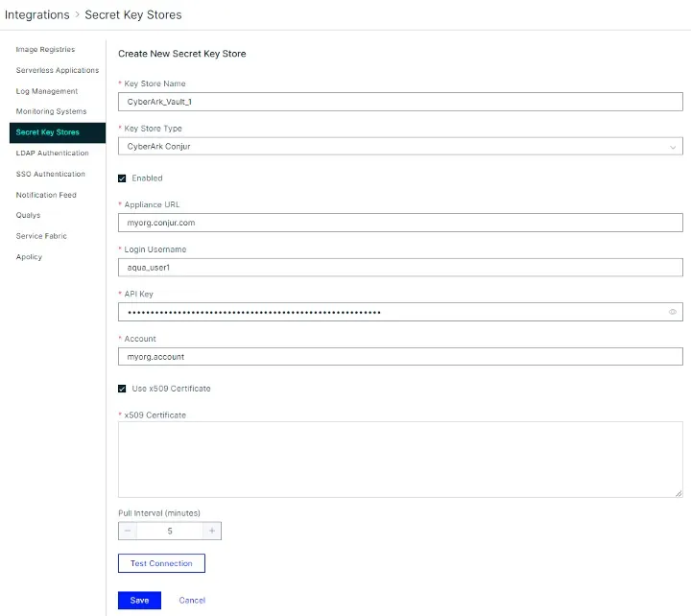Screen dimensions: 691x616
Task: Open Qualys integration
Action: click(28, 215)
